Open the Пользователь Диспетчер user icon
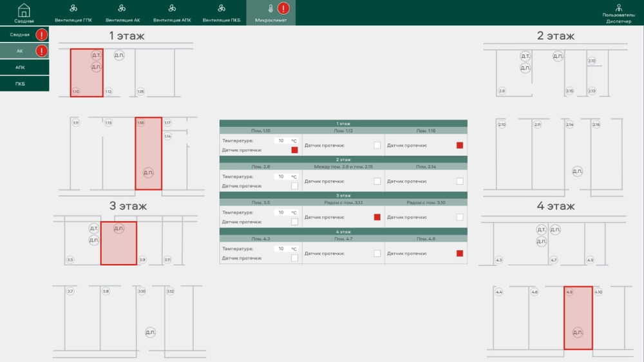This screenshot has width=644, height=362. 618,8
